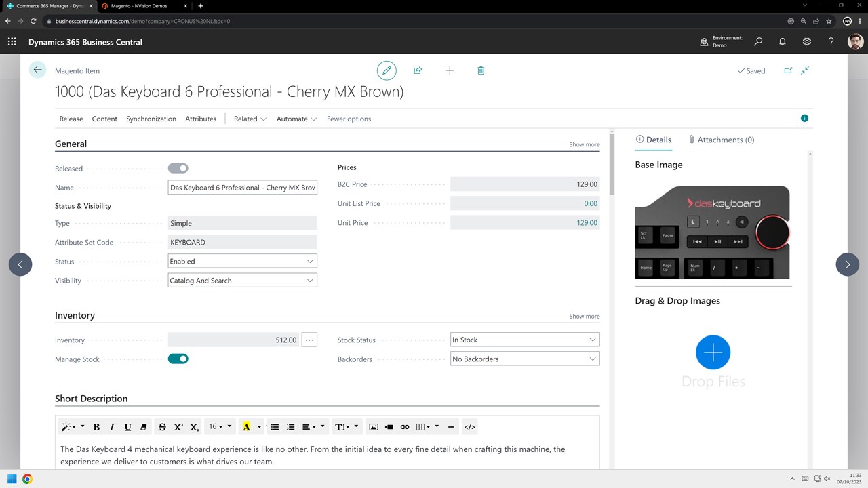Open the font size 16 dropdown

(220, 427)
